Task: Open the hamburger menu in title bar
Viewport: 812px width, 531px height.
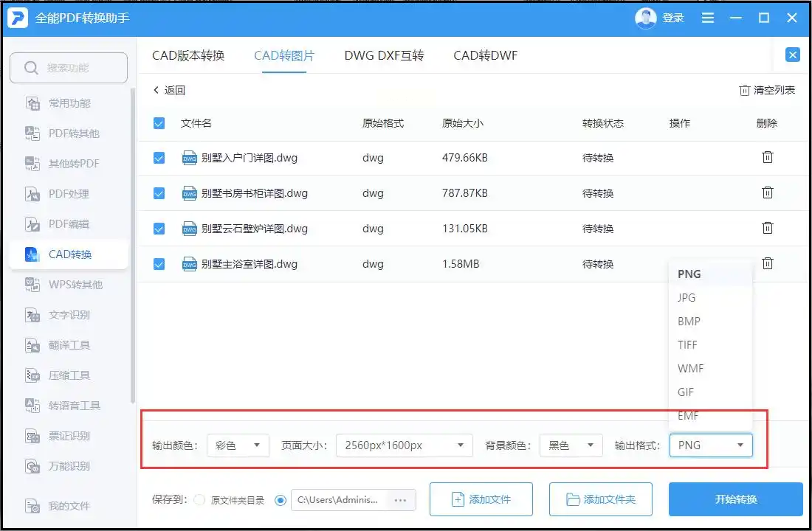Action: click(x=708, y=18)
